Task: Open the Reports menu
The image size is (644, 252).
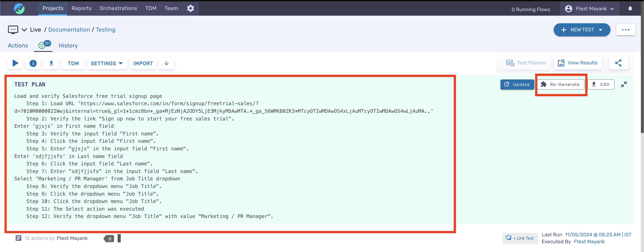Action: coord(81,8)
